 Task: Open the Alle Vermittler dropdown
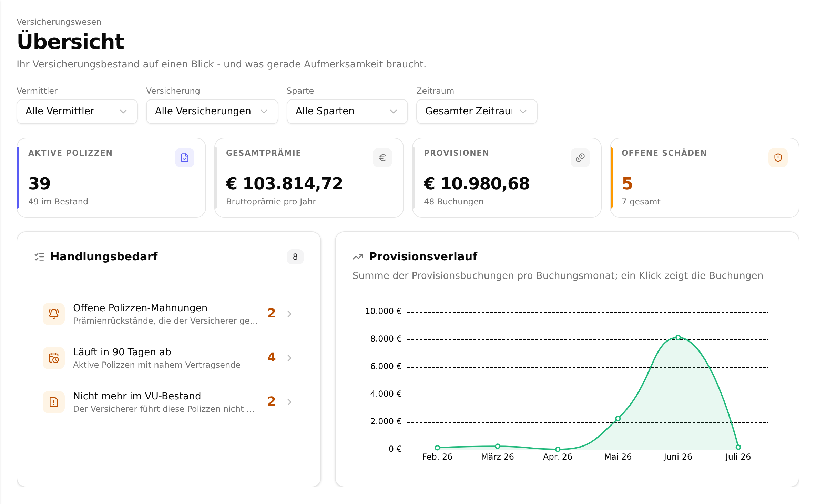(77, 111)
